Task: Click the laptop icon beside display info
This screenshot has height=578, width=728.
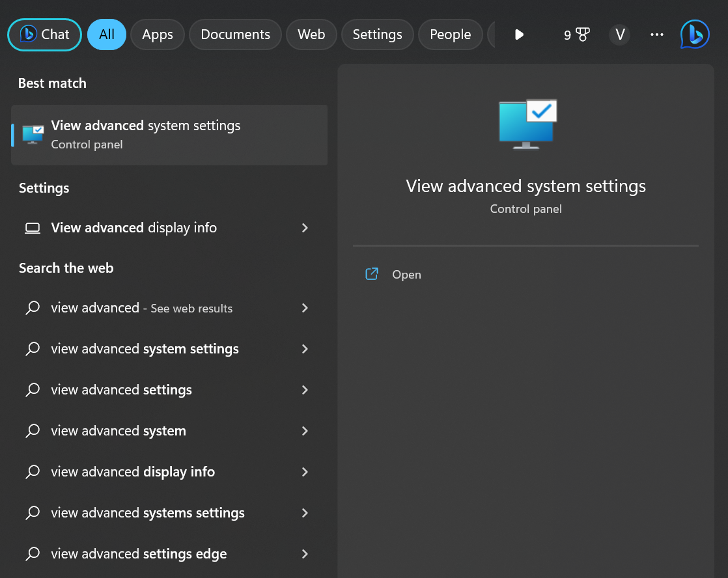Action: click(32, 228)
